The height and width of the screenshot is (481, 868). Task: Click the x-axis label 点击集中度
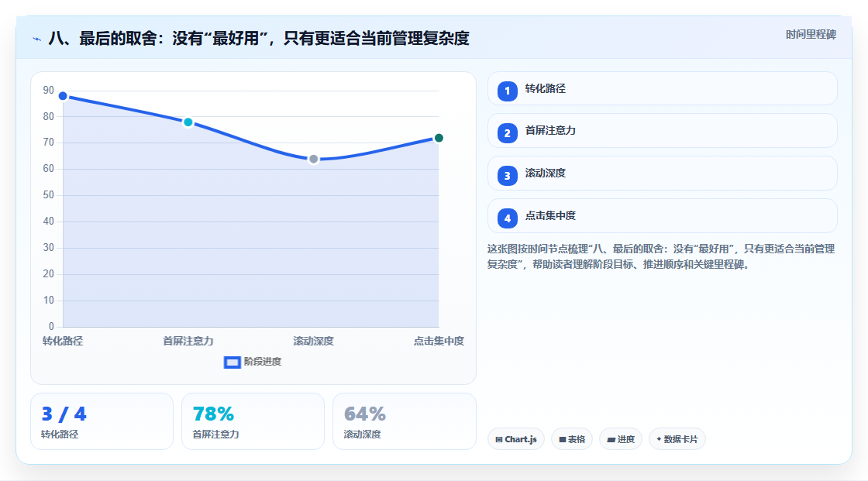(x=439, y=341)
